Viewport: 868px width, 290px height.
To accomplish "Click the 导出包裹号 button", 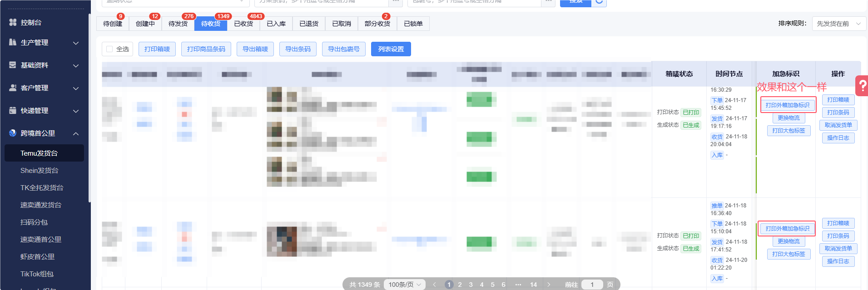I will click(x=344, y=49).
